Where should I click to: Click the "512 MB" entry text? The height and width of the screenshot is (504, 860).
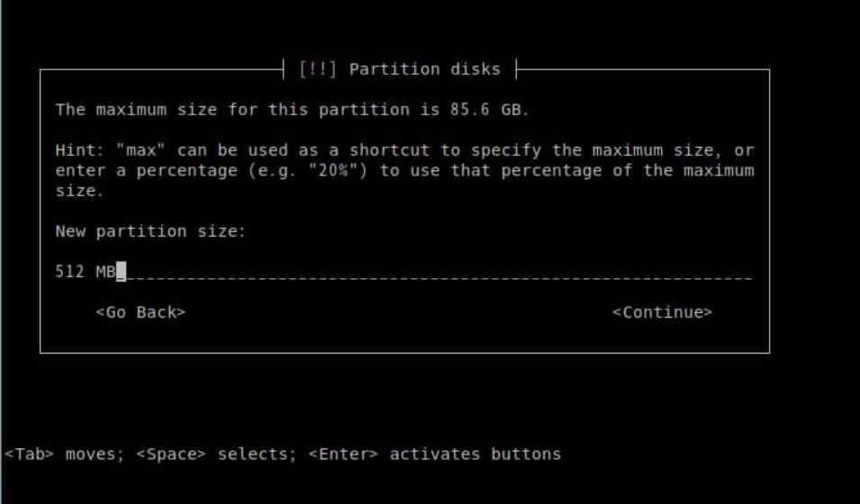pyautogui.click(x=86, y=272)
